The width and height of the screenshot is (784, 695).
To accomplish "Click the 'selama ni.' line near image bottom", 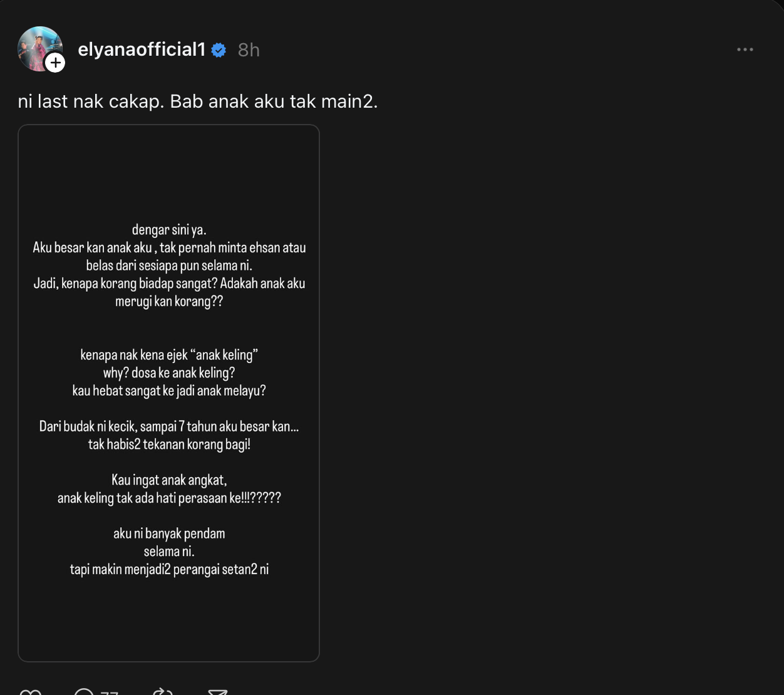I will coord(169,552).
